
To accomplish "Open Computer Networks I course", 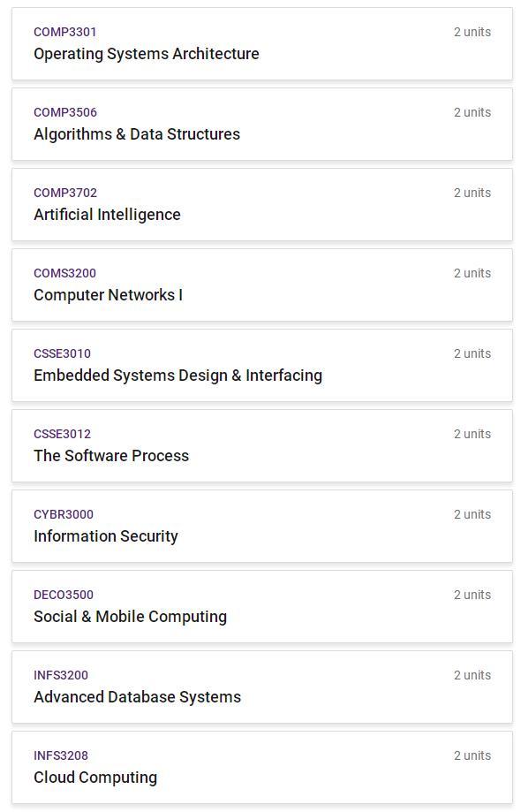I will (x=261, y=285).
